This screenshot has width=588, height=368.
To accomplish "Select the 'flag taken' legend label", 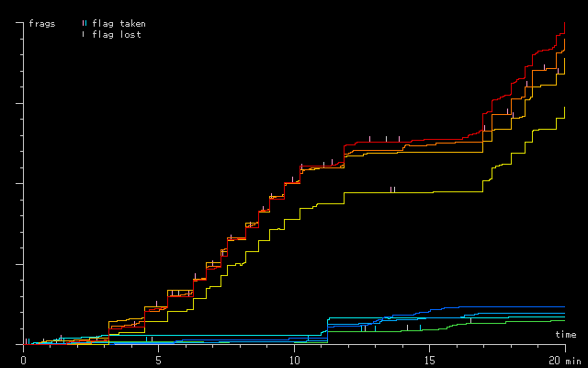I will 119,23.
